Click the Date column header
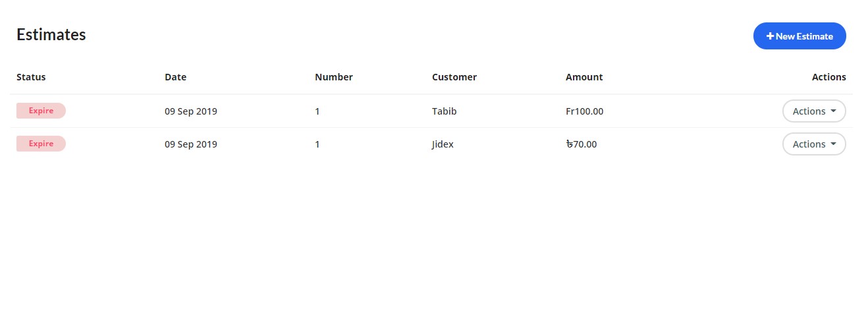The width and height of the screenshot is (868, 334). point(175,77)
